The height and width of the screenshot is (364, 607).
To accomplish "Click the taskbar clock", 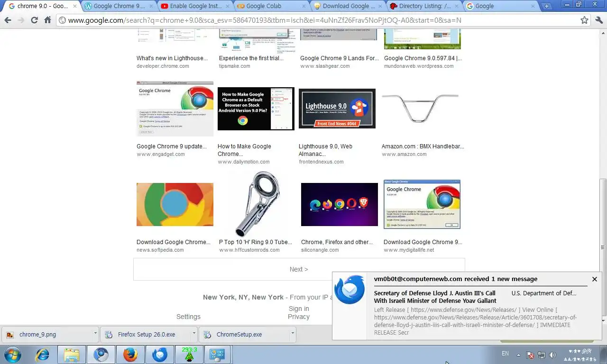I will pos(580,355).
